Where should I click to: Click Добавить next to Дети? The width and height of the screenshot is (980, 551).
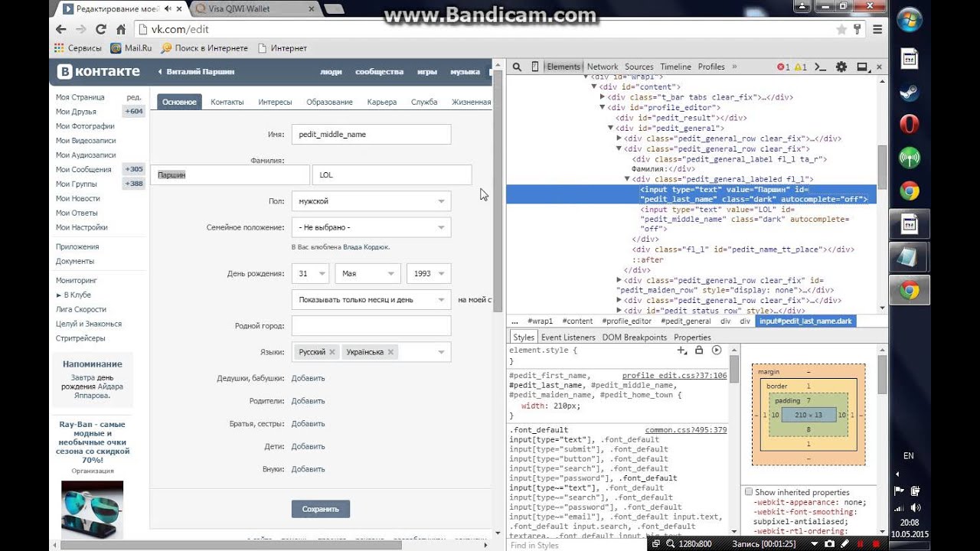308,446
